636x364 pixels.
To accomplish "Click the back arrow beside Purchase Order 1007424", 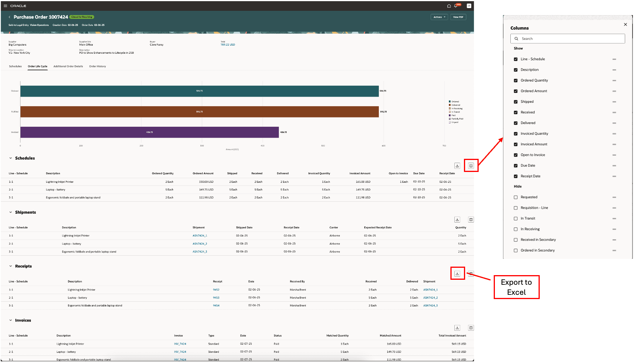I will pyautogui.click(x=9, y=17).
